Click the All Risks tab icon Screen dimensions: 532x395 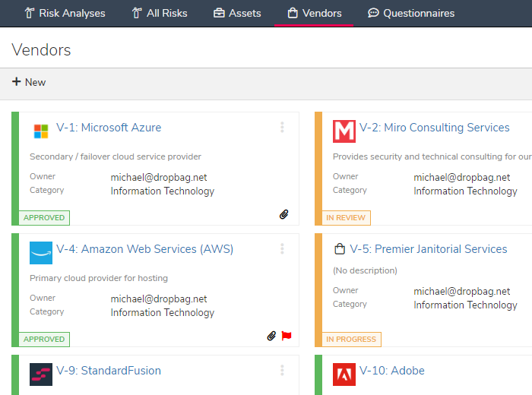137,13
